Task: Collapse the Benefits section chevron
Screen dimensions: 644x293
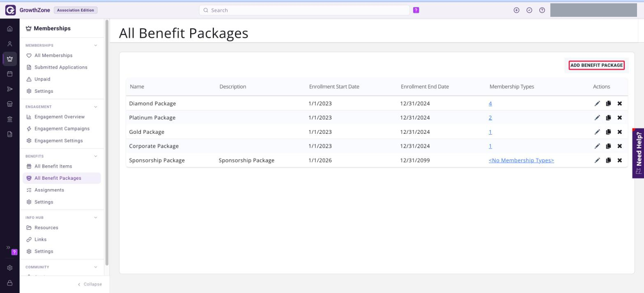Action: pyautogui.click(x=96, y=156)
